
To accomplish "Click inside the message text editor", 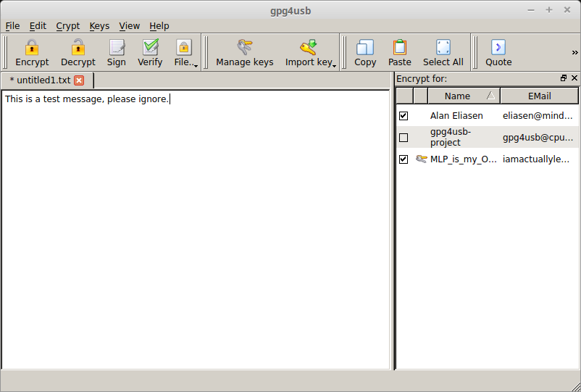I will [x=196, y=230].
